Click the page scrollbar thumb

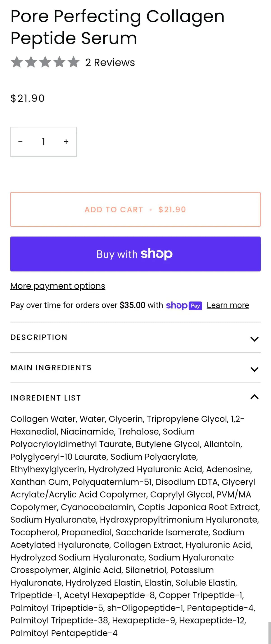coord(269,632)
